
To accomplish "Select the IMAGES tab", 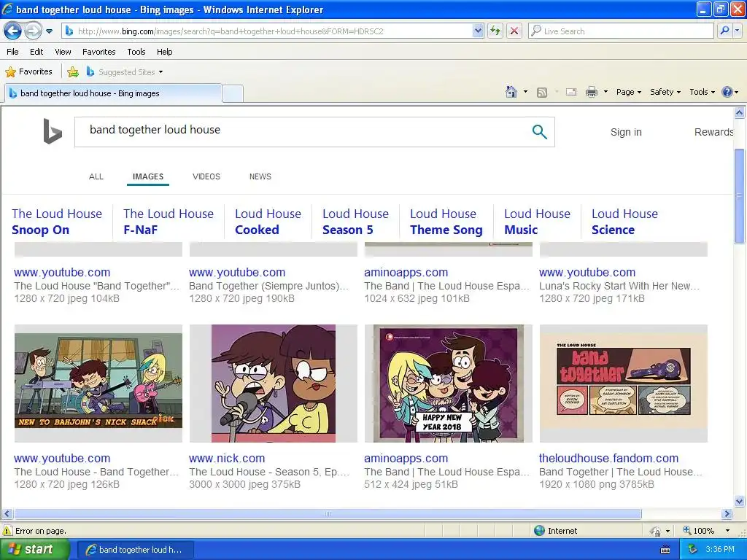I will 147,176.
